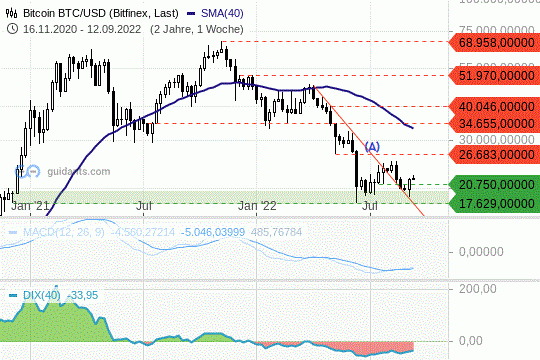The height and width of the screenshot is (360, 540).
Task: Click the clock icon next to date range
Action: tap(12, 29)
